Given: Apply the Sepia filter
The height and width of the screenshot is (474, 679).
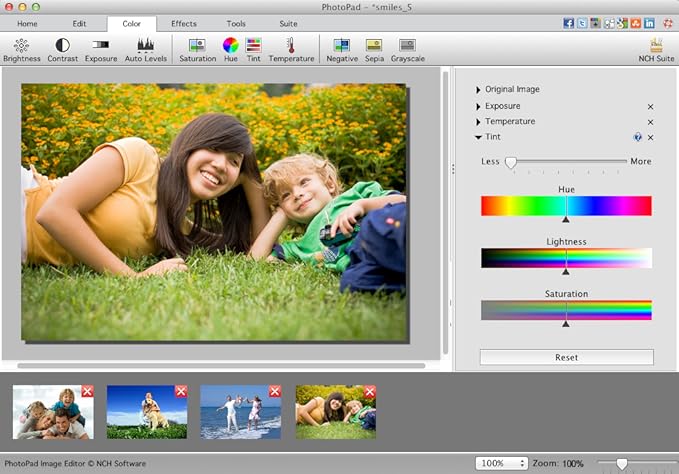Looking at the screenshot, I should pyautogui.click(x=374, y=46).
